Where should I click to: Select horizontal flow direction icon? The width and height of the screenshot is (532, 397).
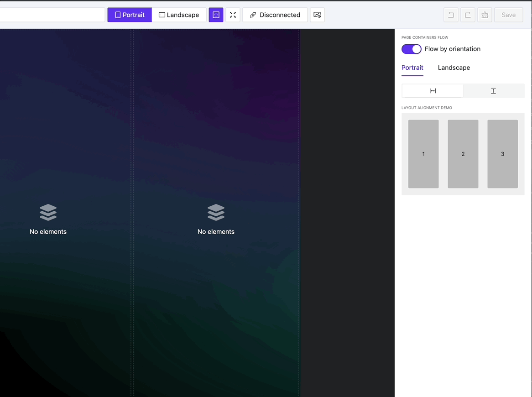click(433, 91)
